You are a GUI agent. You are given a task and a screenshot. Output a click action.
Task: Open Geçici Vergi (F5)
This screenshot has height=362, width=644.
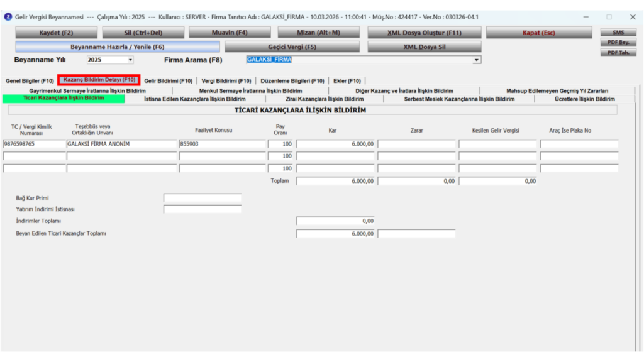[x=292, y=47]
